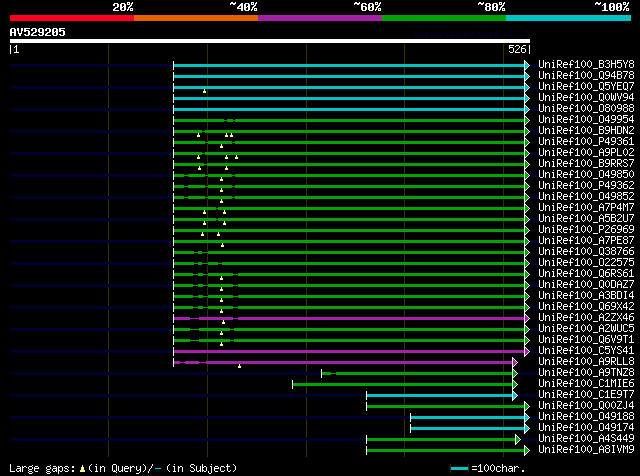Select the UniRef100_A9TNZ8 label
Image resolution: width=640 pixels, height=476 pixels.
(586, 373)
